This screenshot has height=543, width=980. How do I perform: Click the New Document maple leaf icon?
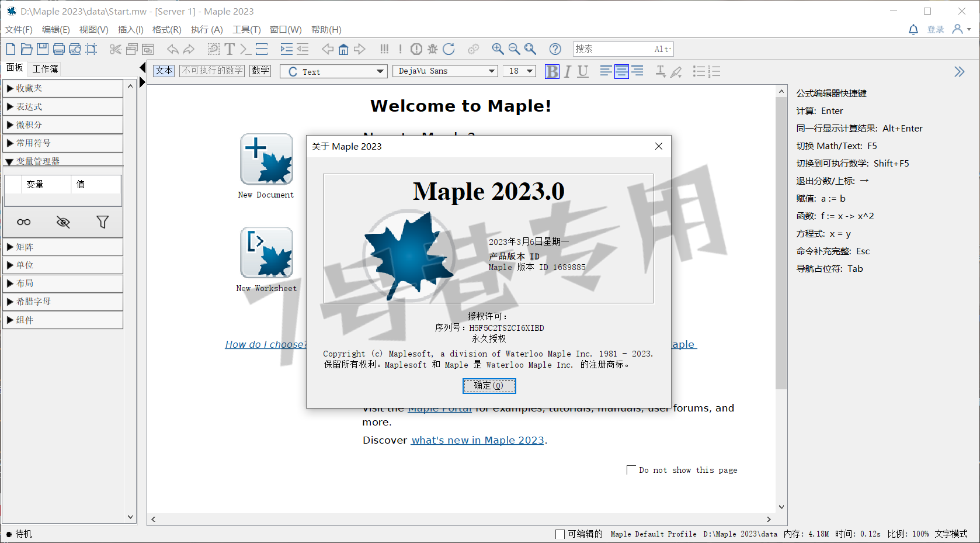pyautogui.click(x=266, y=159)
